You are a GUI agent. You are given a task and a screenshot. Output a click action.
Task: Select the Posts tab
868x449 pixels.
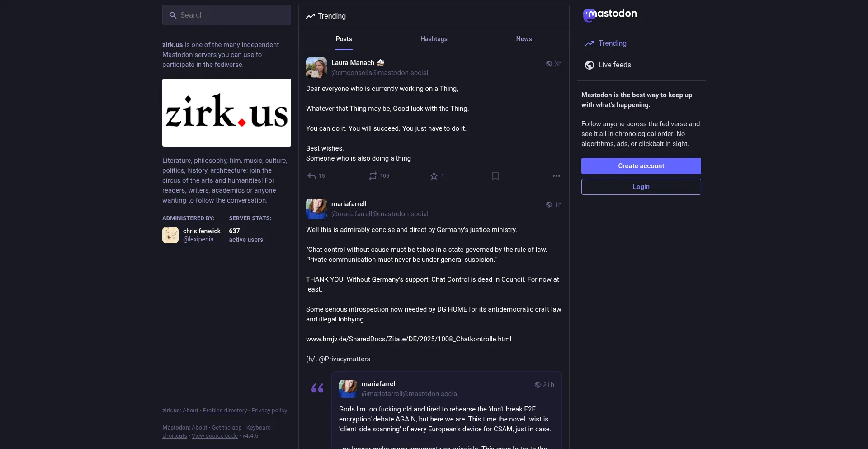point(344,39)
